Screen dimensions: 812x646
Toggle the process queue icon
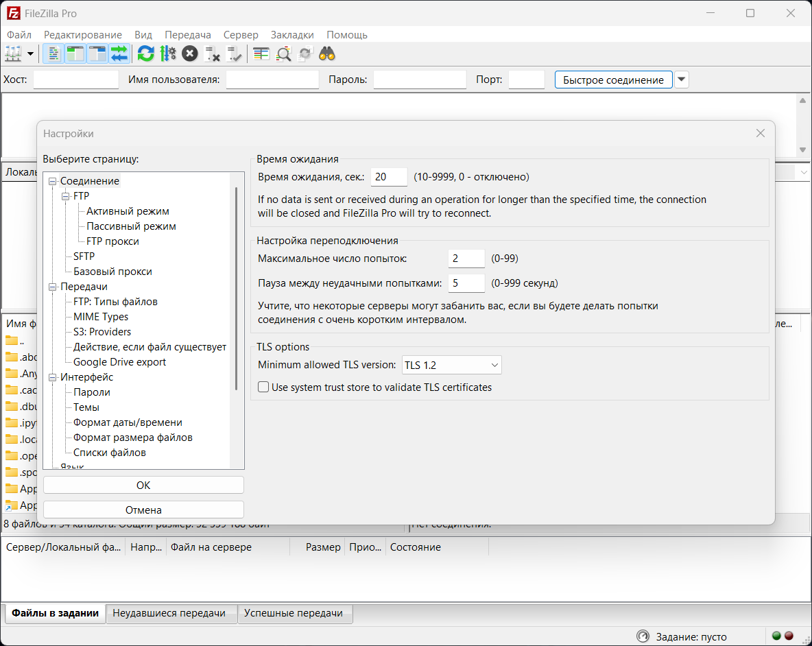click(168, 53)
